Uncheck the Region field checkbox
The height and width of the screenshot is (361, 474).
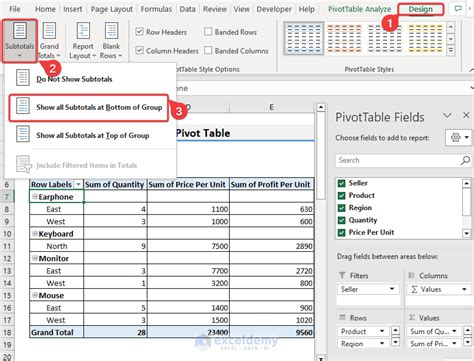click(x=341, y=208)
